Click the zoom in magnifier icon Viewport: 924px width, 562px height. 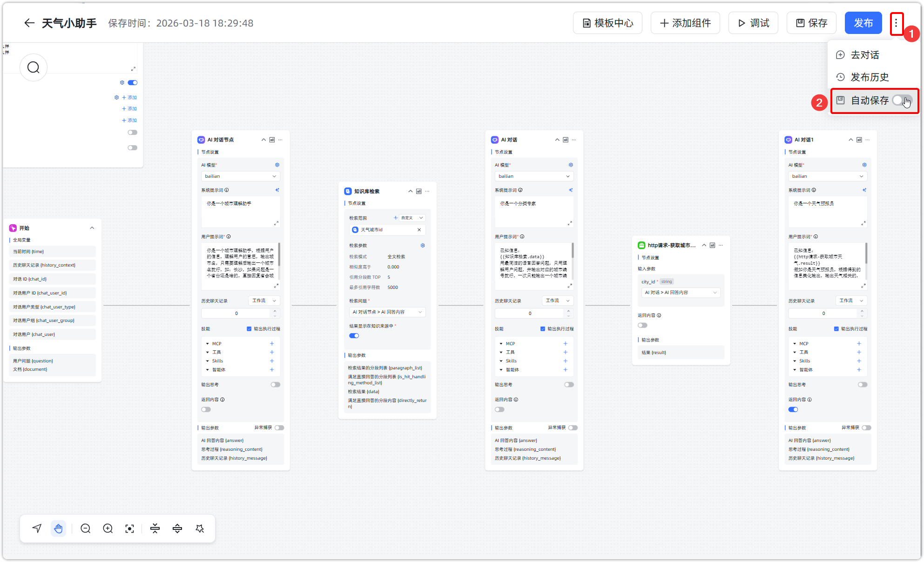point(108,529)
